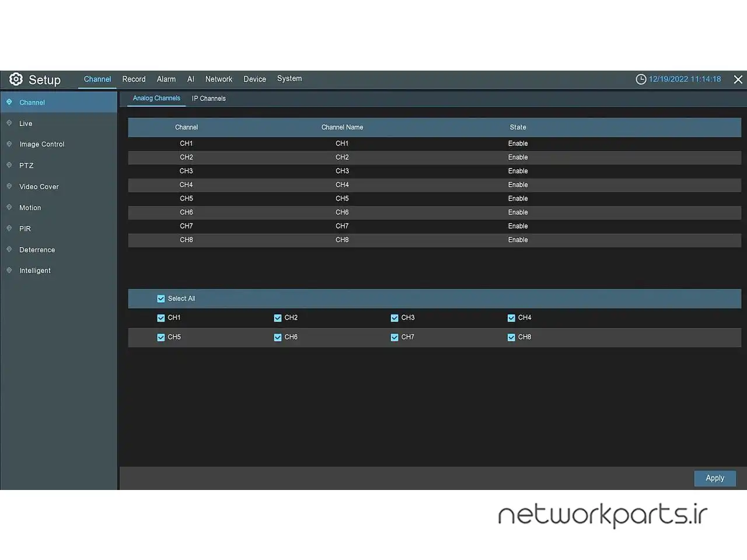Go to Motion settings in sidebar
Image resolution: width=747 pixels, height=560 pixels.
coord(30,208)
